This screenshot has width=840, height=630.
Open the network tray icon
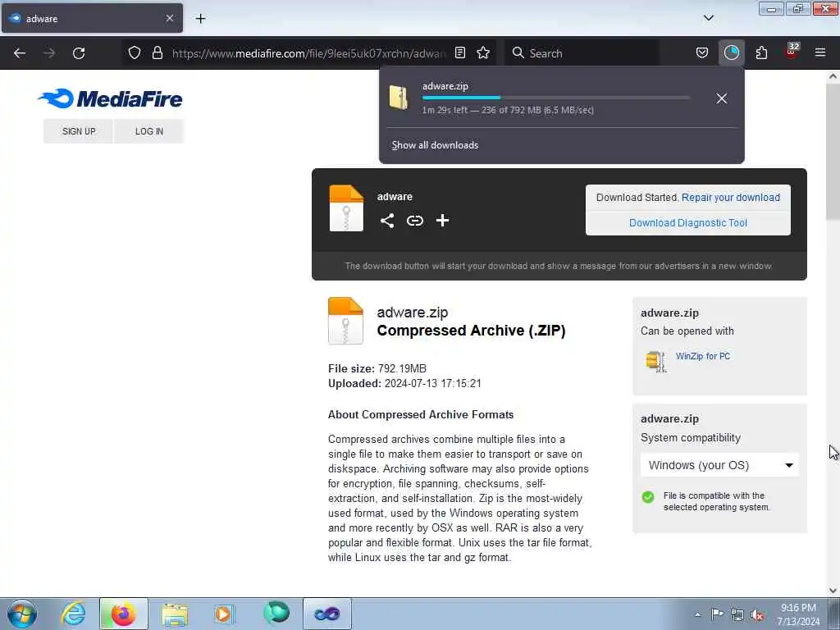737,614
